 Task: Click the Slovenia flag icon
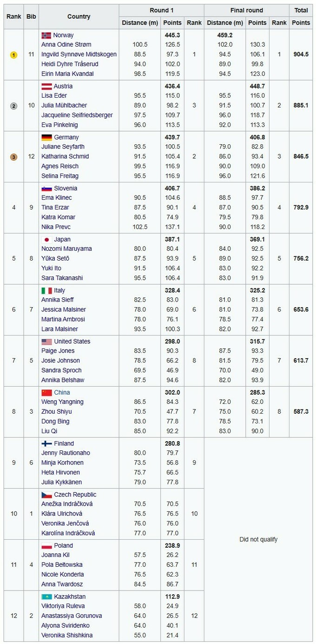[46, 188]
